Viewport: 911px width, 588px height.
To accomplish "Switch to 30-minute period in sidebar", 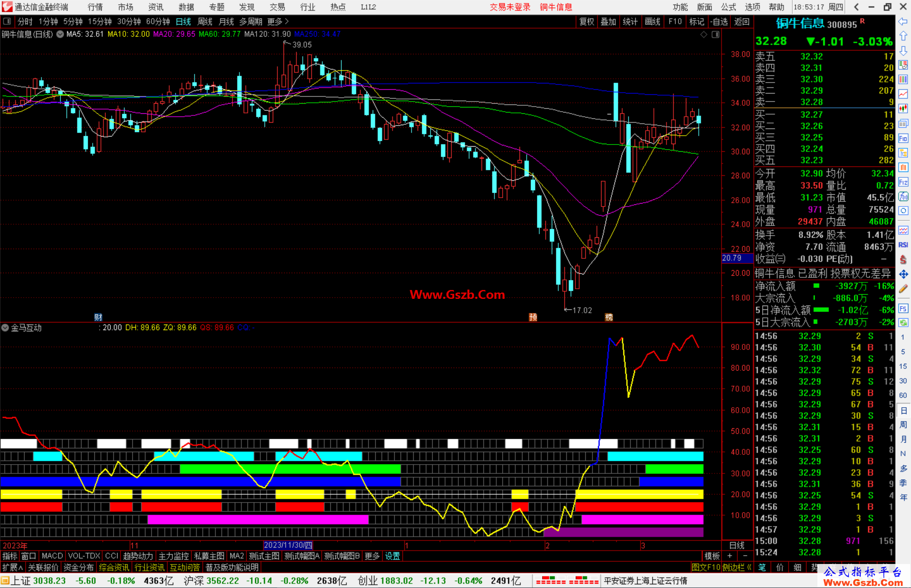I will [x=903, y=381].
